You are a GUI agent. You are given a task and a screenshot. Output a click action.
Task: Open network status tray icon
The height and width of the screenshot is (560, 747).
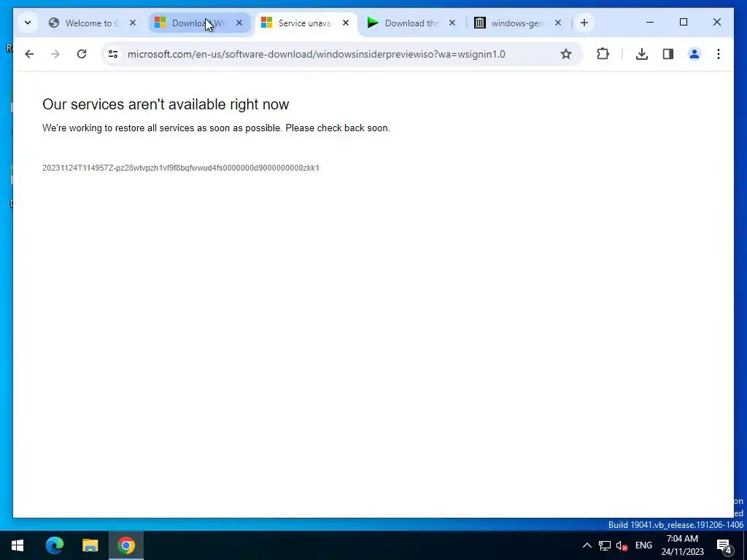605,545
